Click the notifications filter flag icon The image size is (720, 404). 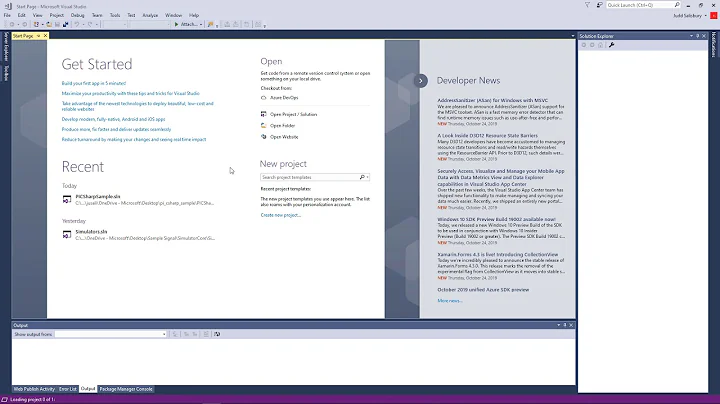pyautogui.click(x=587, y=5)
